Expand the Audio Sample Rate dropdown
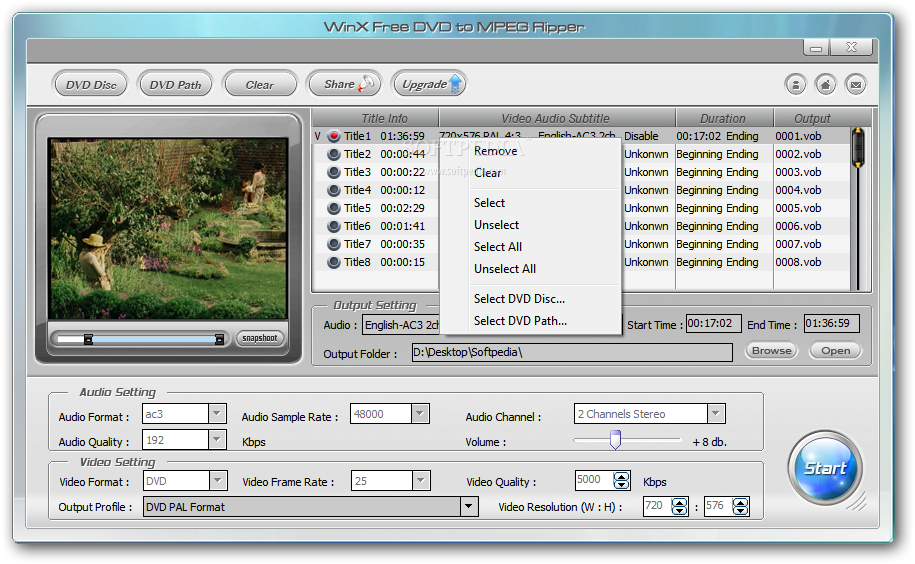915x564 pixels. click(420, 414)
